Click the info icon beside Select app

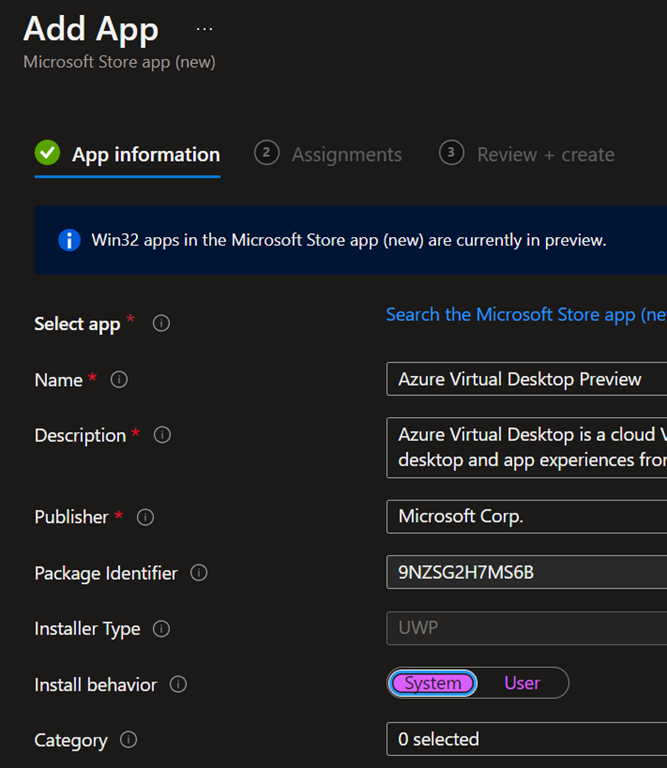point(161,324)
